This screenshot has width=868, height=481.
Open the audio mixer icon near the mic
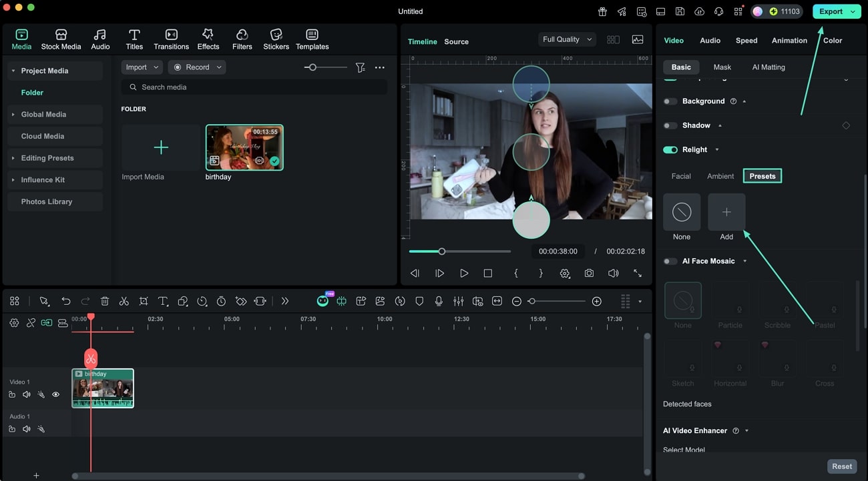[459, 301]
